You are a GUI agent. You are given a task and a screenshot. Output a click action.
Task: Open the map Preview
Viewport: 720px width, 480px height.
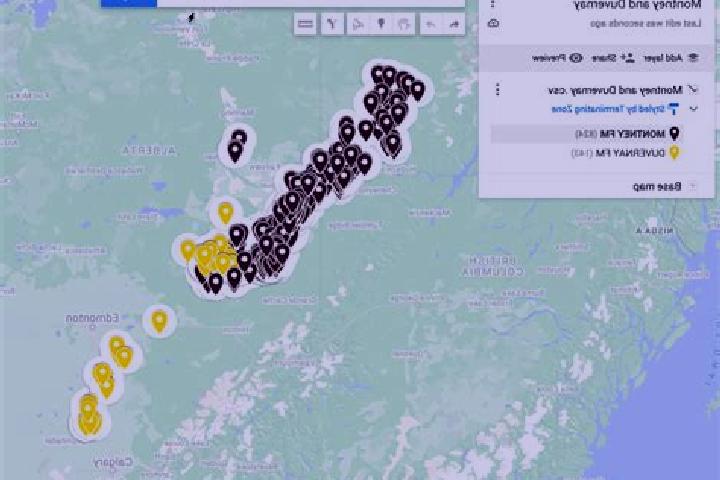click(557, 58)
